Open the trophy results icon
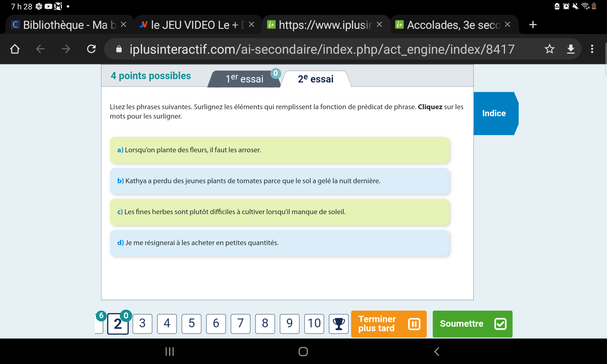 pyautogui.click(x=338, y=324)
